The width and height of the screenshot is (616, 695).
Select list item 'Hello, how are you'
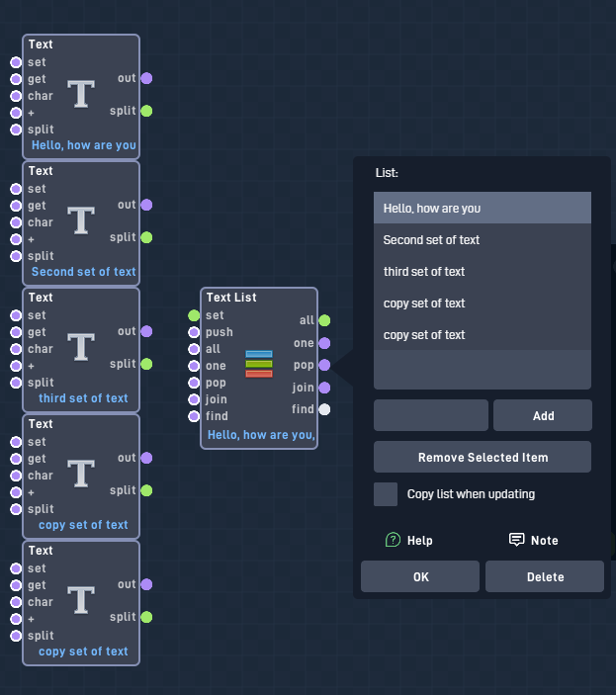point(483,209)
